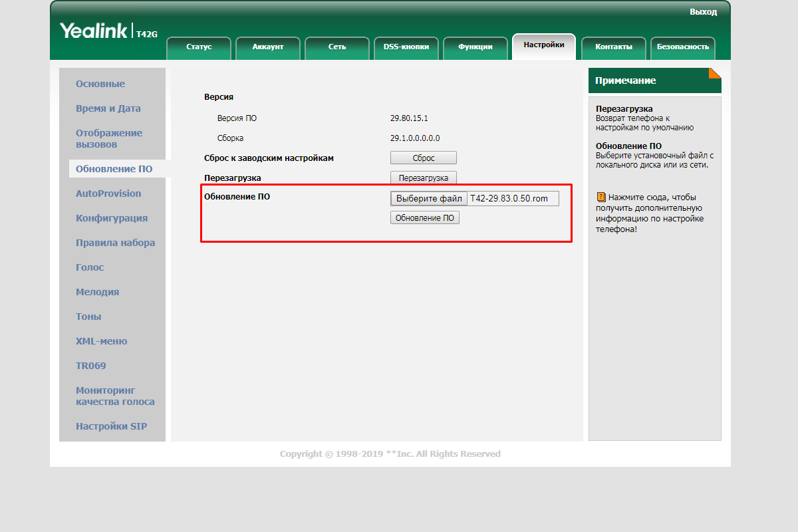The height and width of the screenshot is (532, 798).
Task: Click the selected firmware file name field
Action: tap(513, 199)
